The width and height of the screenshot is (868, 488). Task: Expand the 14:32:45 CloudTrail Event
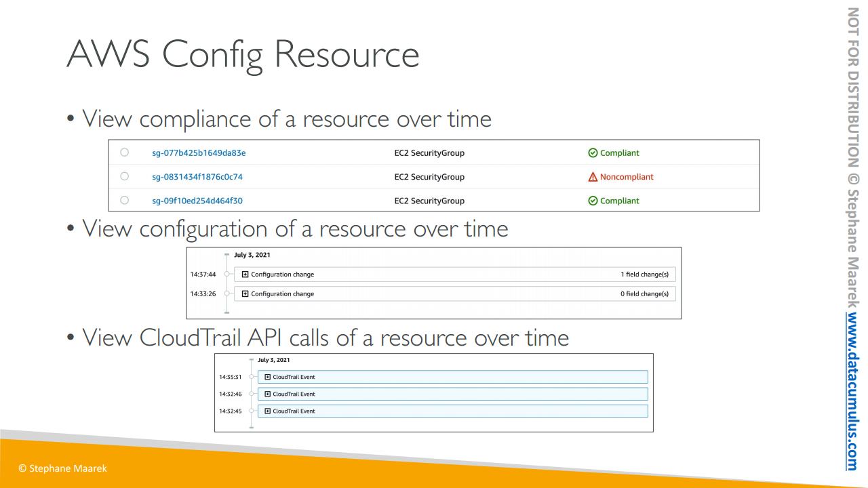[x=268, y=411]
